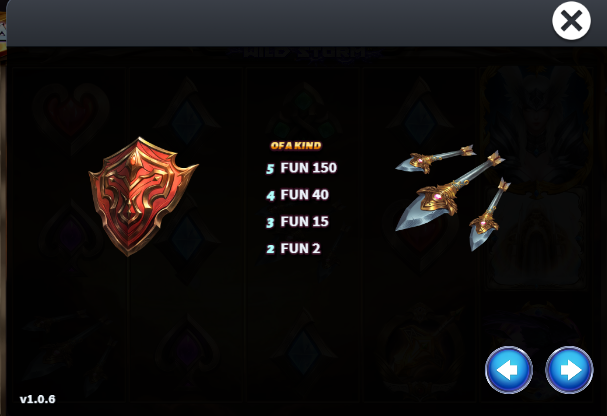Click the bottom right small arrow symbol
Screen dimensions: 607x416
(x=489, y=214)
